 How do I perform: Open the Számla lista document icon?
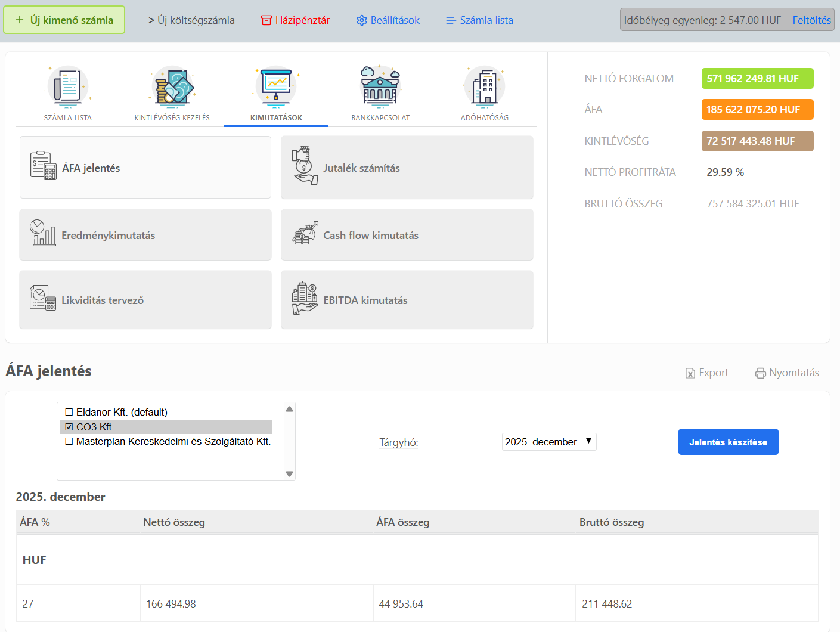point(68,86)
